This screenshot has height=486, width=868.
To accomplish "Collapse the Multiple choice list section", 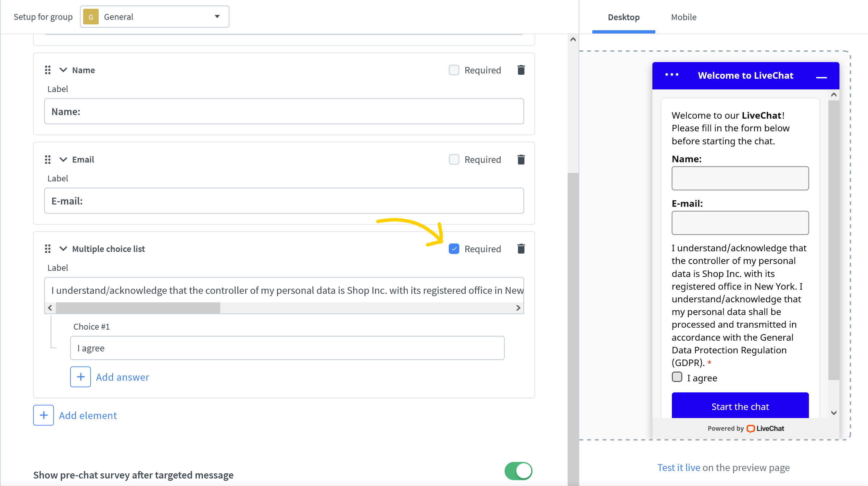I will (63, 249).
